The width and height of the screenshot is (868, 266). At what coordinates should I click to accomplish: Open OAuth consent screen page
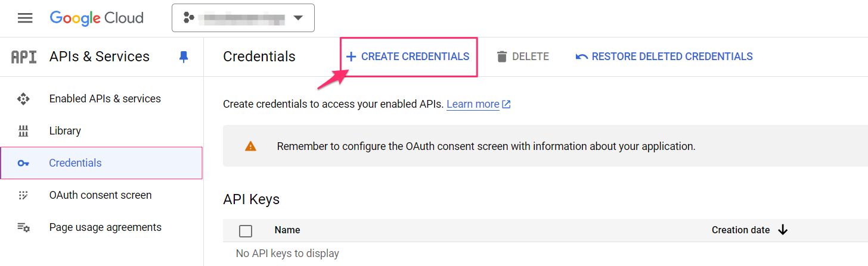coord(100,195)
